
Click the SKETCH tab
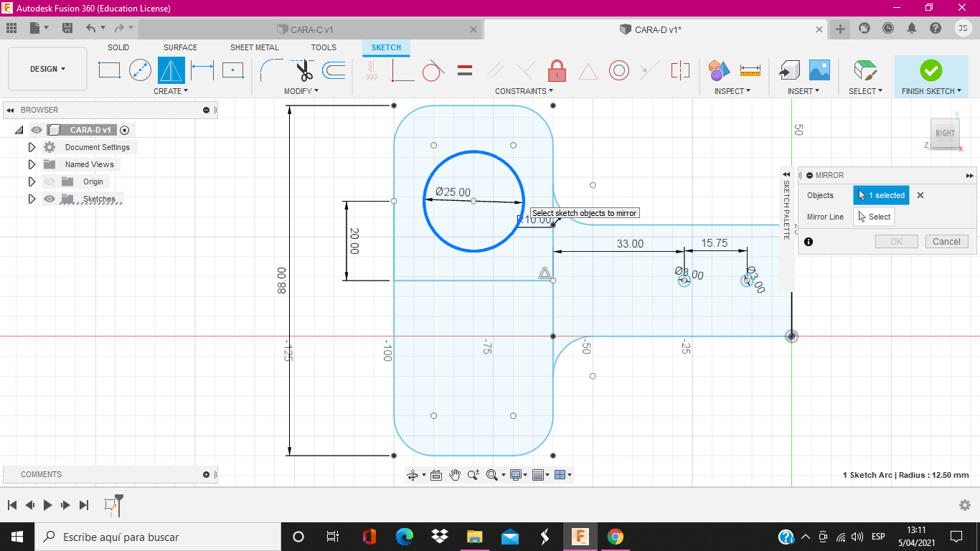click(x=386, y=47)
